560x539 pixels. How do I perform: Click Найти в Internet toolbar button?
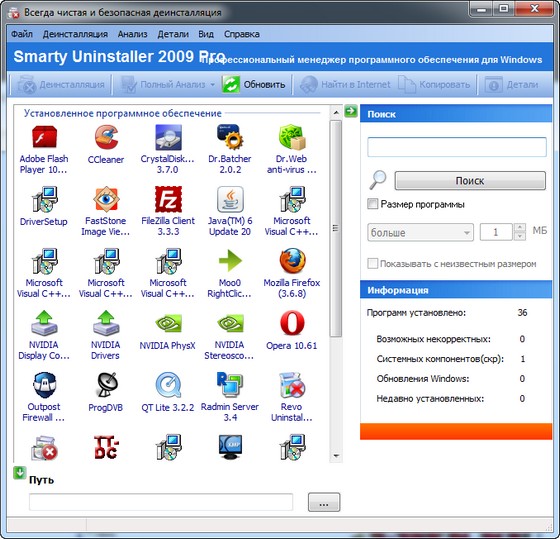[x=345, y=85]
